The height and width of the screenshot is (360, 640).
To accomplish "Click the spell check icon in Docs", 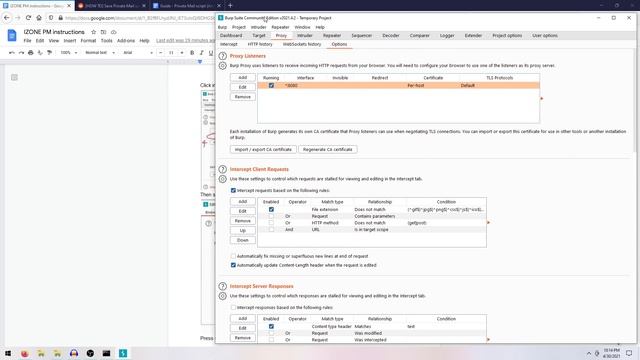I will (40, 53).
